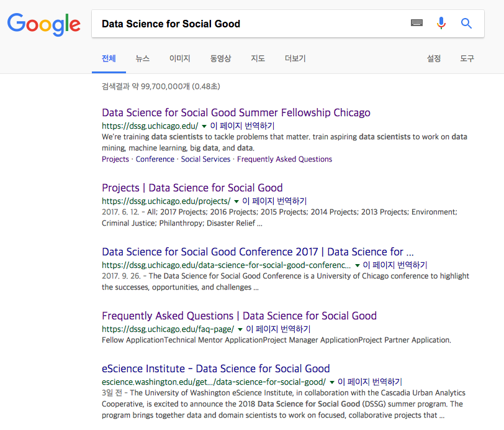
Task: Click inside the search query input field
Action: 248,23
